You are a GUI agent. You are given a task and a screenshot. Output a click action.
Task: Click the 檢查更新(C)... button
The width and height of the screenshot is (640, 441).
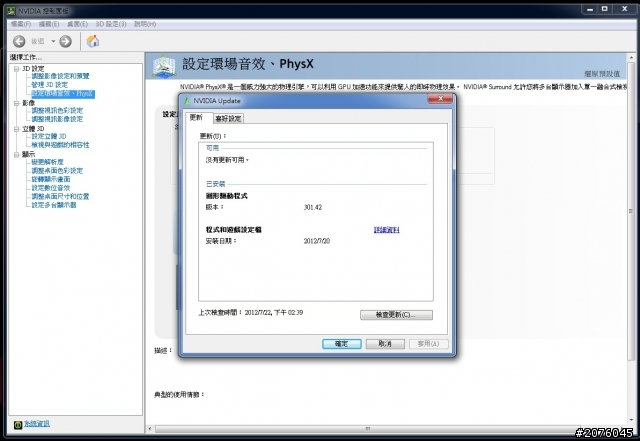396,315
